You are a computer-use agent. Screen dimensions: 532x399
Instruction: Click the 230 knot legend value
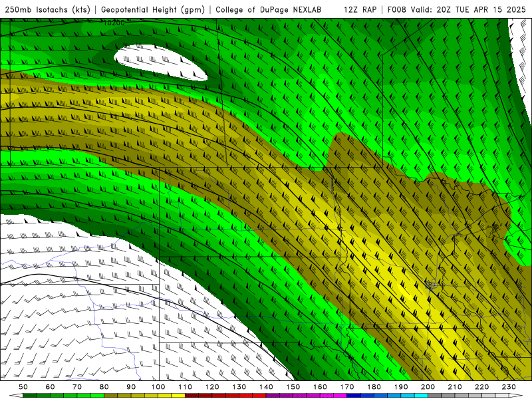coord(509,387)
